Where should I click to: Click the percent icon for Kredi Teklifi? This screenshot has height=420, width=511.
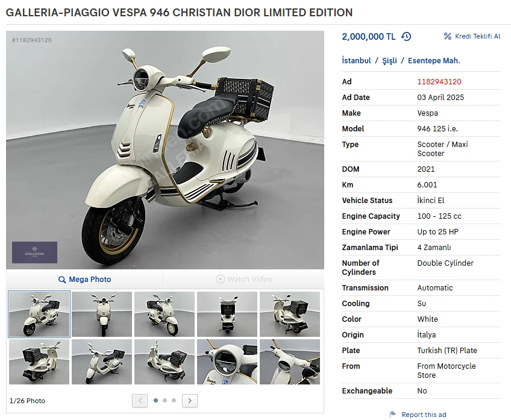(x=448, y=36)
